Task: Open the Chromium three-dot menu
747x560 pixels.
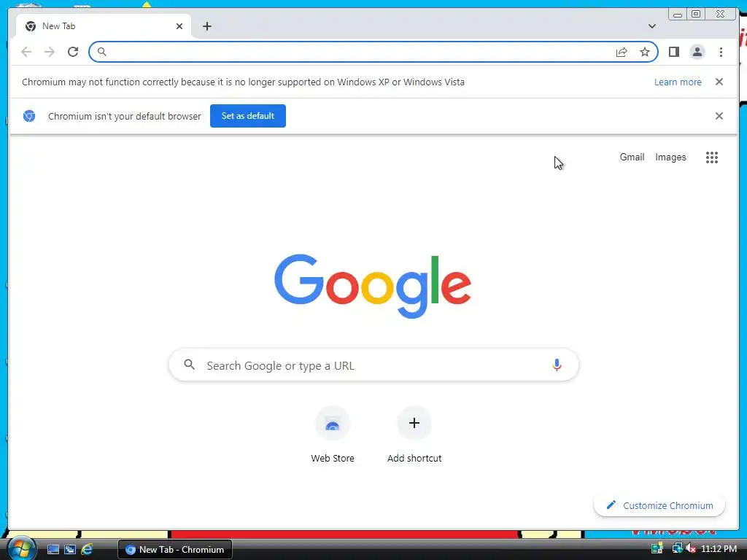Action: 721,52
